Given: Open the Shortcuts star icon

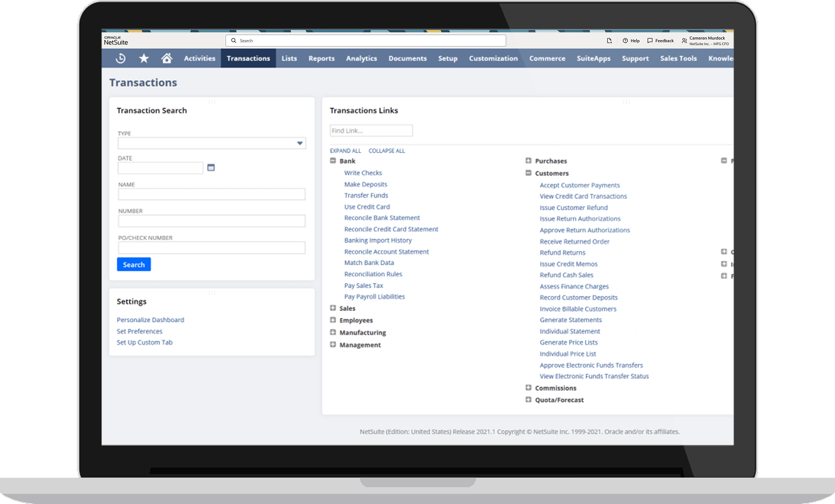Looking at the screenshot, I should tap(144, 58).
